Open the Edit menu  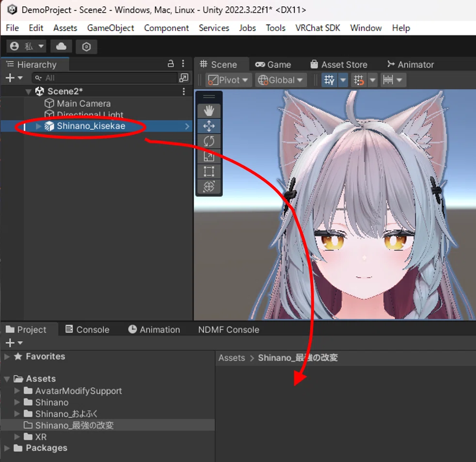36,28
